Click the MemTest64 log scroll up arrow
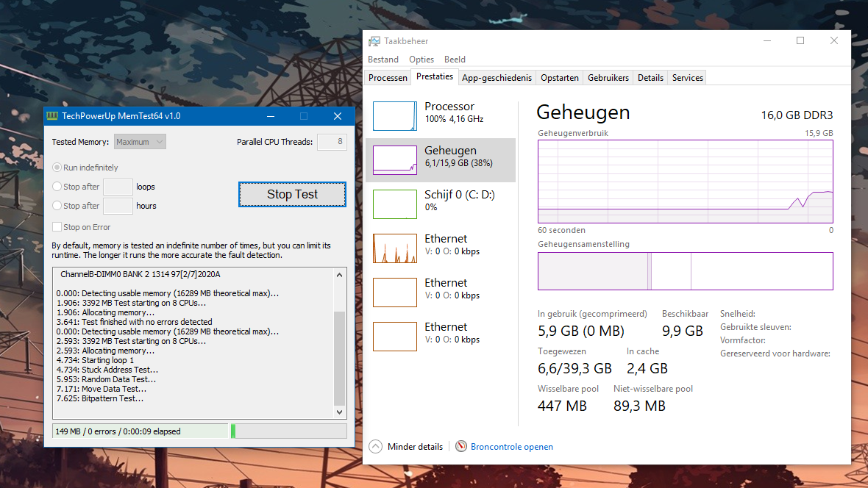868x488 pixels. coord(339,275)
